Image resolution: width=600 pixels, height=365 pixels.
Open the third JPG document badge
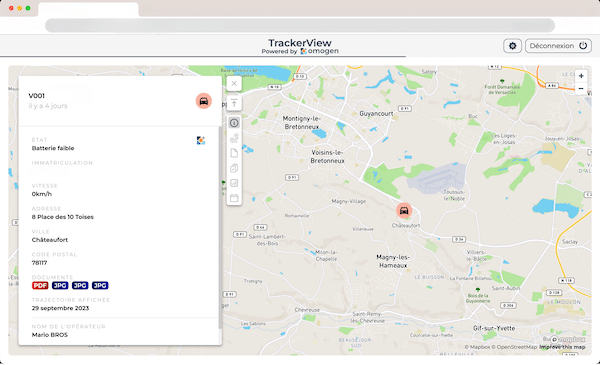pos(100,285)
